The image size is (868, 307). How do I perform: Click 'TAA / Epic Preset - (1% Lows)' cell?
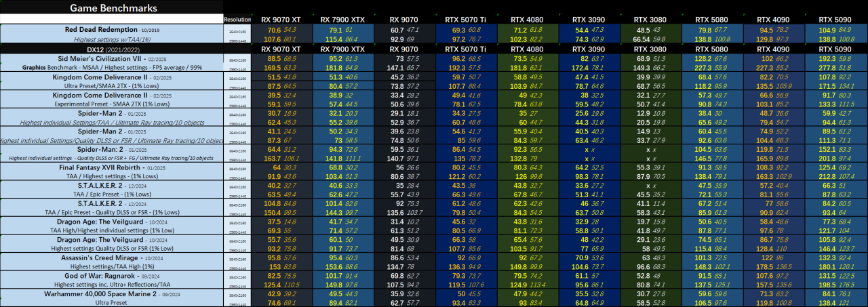coord(112,195)
